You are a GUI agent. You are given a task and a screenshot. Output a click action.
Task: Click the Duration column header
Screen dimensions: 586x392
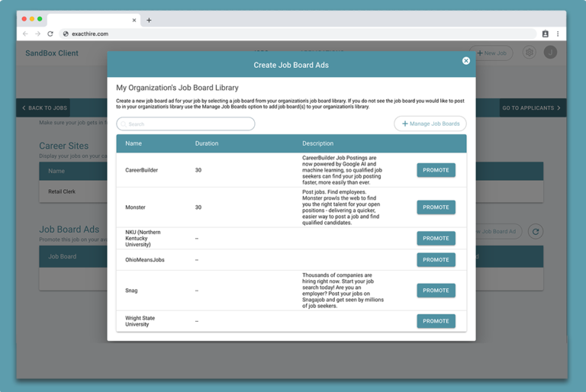pos(207,143)
